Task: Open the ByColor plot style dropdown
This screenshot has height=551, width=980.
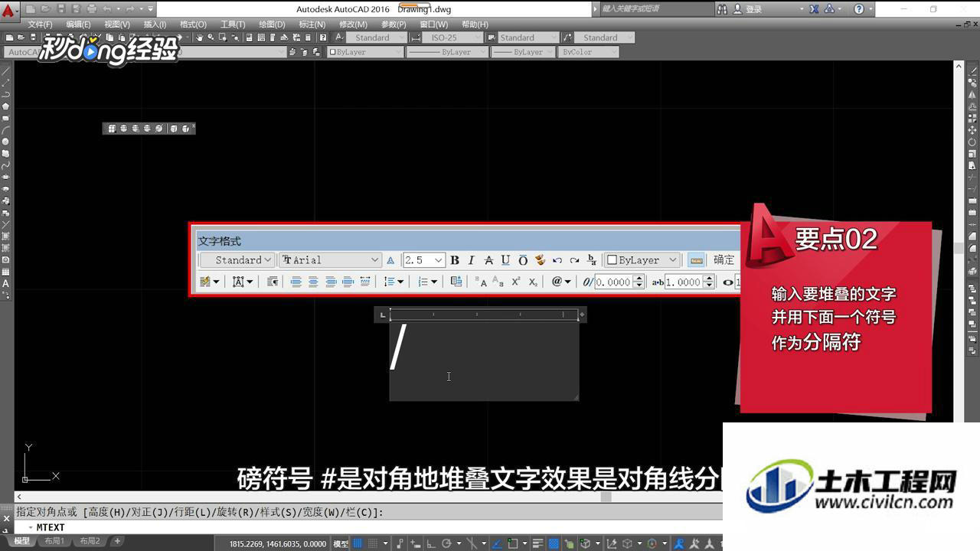Action: (x=589, y=52)
